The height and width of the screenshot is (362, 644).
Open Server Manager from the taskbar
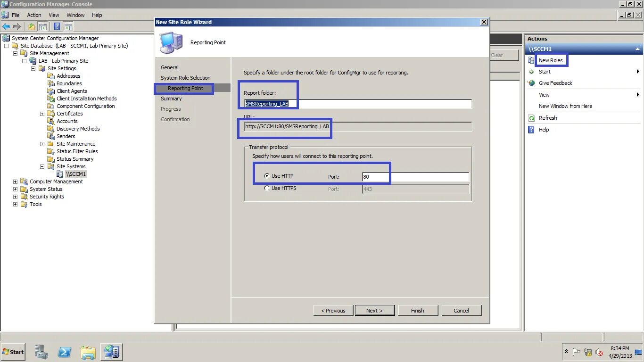tap(41, 352)
